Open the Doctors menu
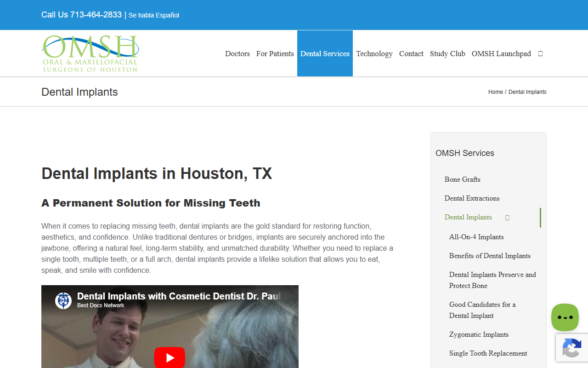The image size is (588, 368). click(237, 53)
